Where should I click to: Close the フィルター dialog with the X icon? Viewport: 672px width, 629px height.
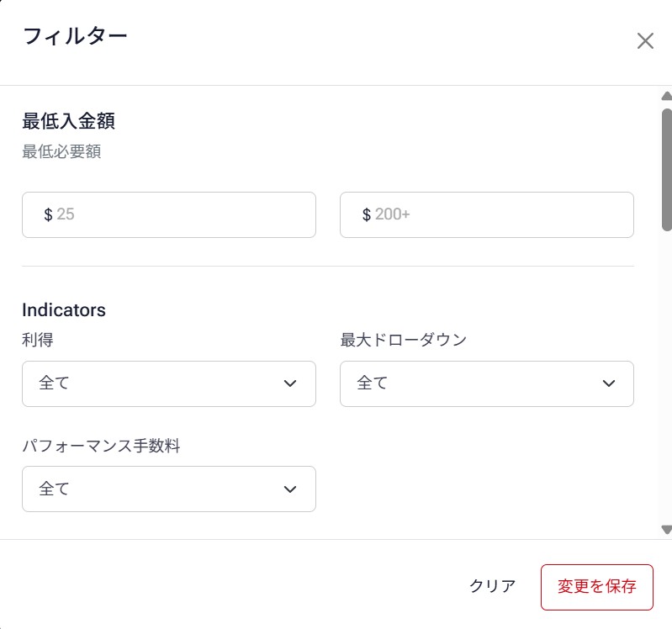tap(645, 41)
